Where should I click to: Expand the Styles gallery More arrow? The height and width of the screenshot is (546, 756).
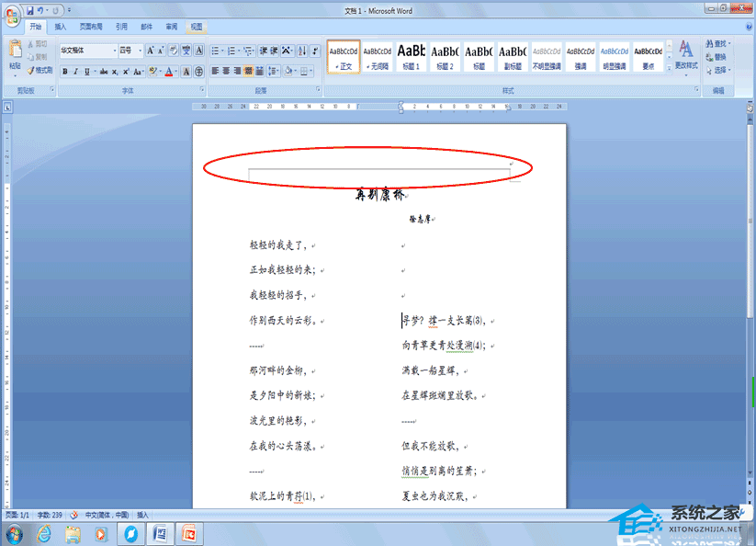(x=670, y=69)
